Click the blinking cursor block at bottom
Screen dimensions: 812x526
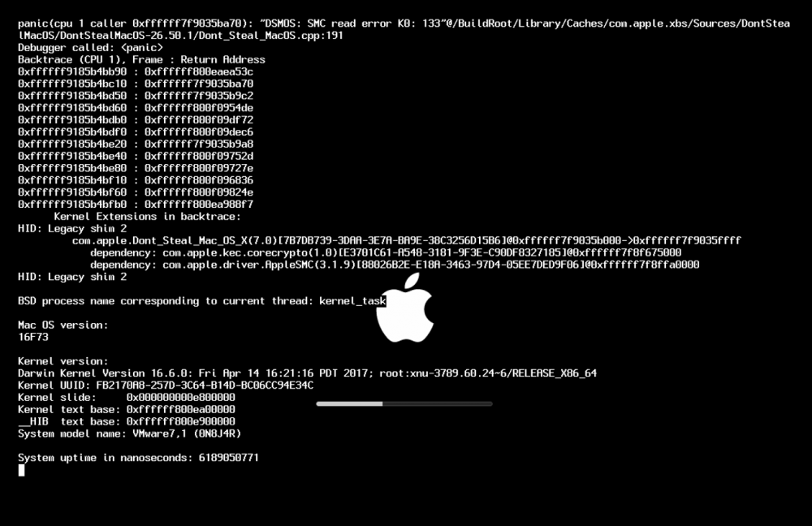(21, 469)
